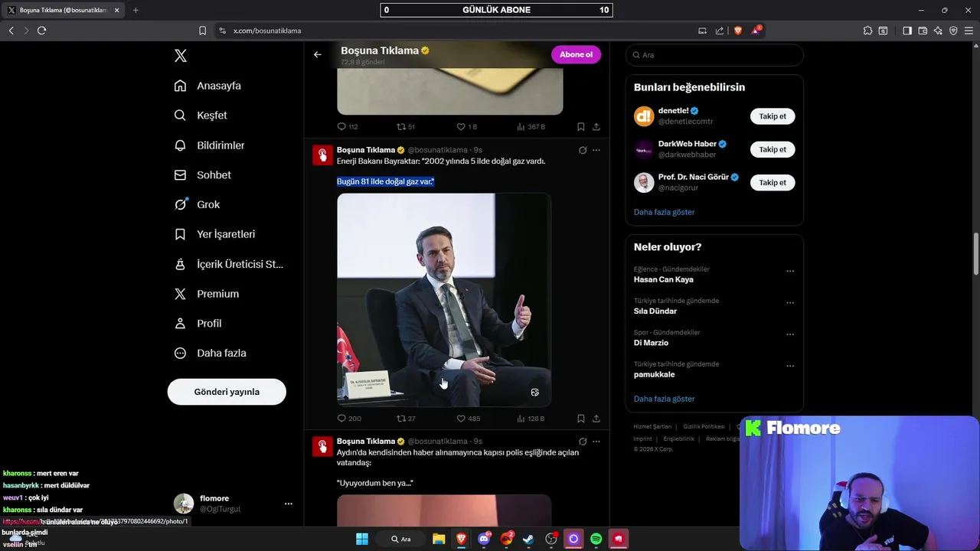This screenshot has height=551, width=980.
Task: Open Spotify from taskbar
Action: pyautogui.click(x=596, y=539)
